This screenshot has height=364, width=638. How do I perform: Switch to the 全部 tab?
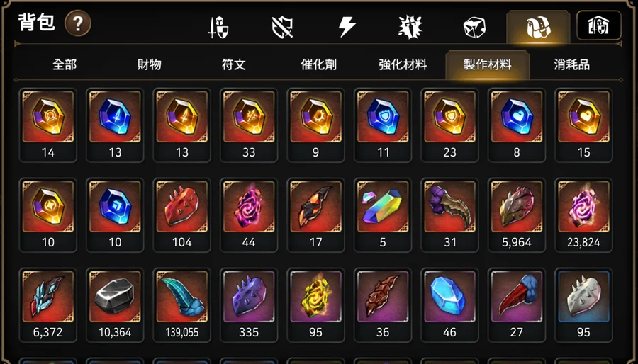pyautogui.click(x=65, y=64)
